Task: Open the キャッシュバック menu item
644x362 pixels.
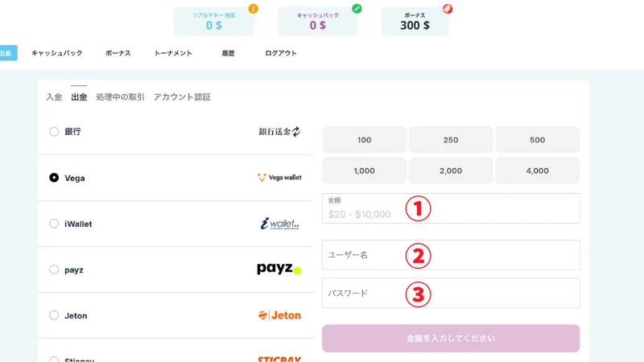Action: pyautogui.click(x=57, y=53)
